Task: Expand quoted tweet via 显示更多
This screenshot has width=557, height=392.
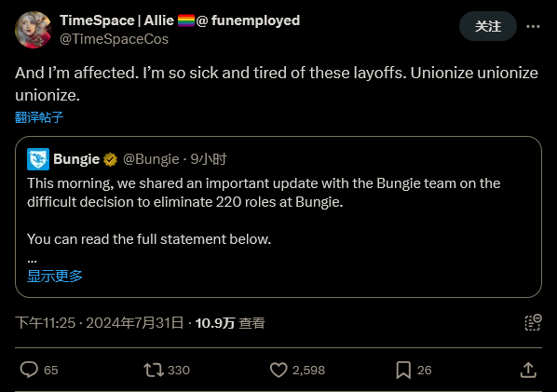Action: (x=55, y=276)
